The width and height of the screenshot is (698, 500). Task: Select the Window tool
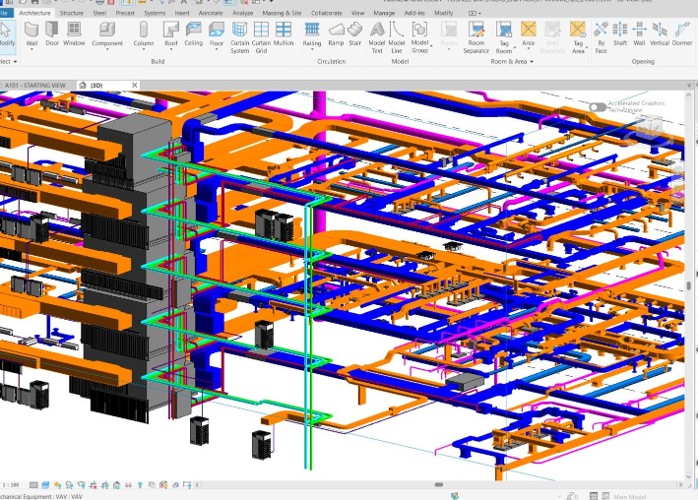[x=74, y=34]
